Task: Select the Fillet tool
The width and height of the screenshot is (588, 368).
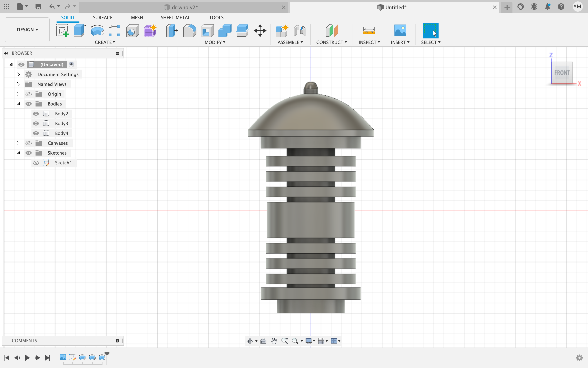Action: 189,31
